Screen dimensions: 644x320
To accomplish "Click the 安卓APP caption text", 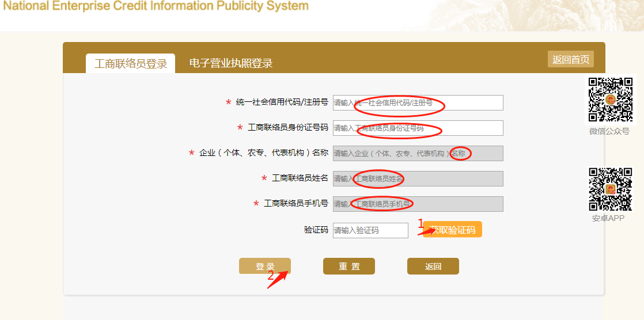I will click(608, 218).
